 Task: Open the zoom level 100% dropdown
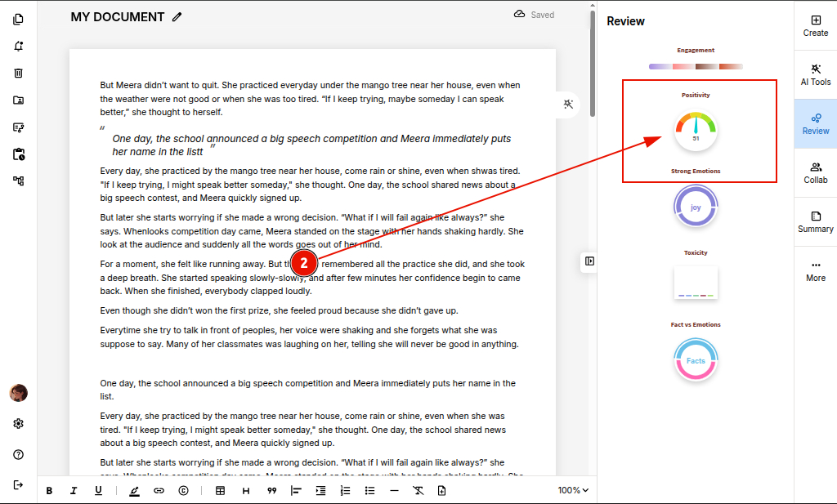[573, 491]
